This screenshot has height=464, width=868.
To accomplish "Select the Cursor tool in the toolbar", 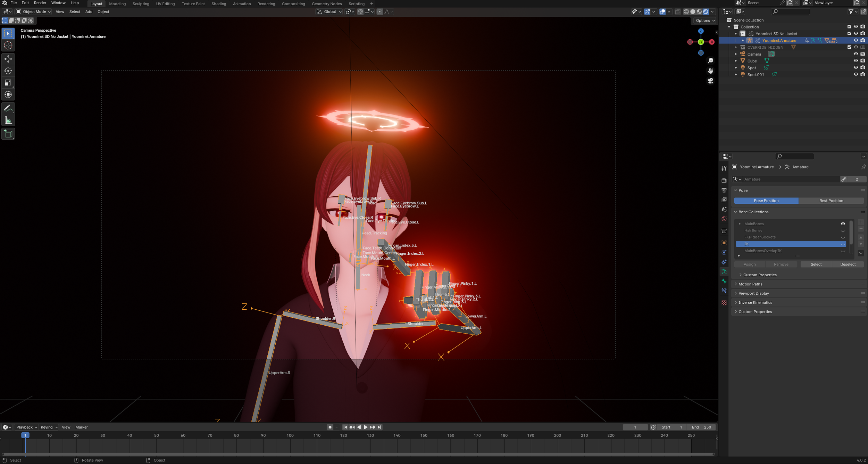I will point(8,46).
